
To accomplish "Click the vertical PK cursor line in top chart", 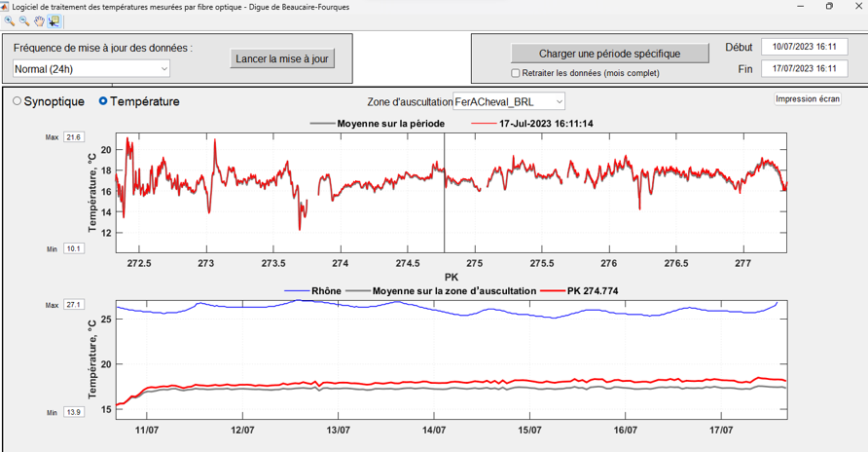I will click(x=445, y=195).
